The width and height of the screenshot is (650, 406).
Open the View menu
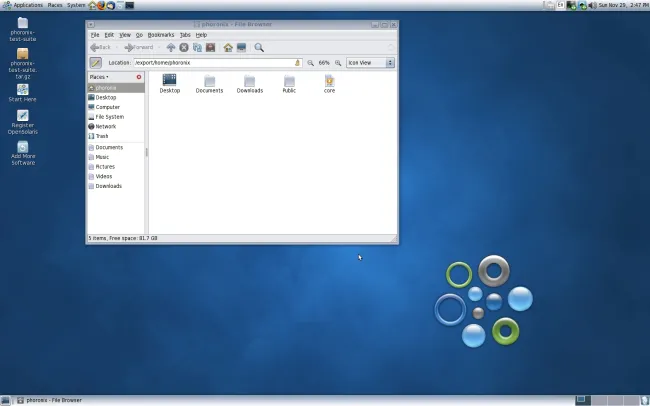pos(125,35)
